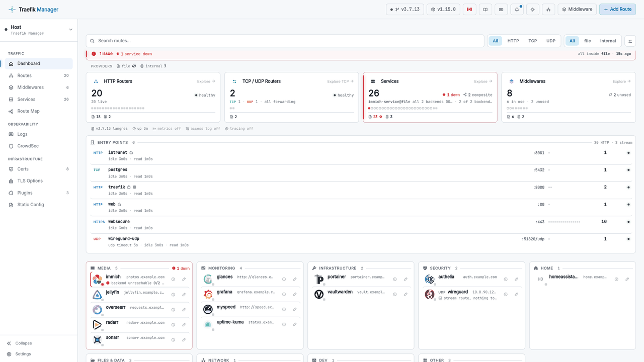Select the websecure entry point row
The image size is (644, 362).
point(361,225)
